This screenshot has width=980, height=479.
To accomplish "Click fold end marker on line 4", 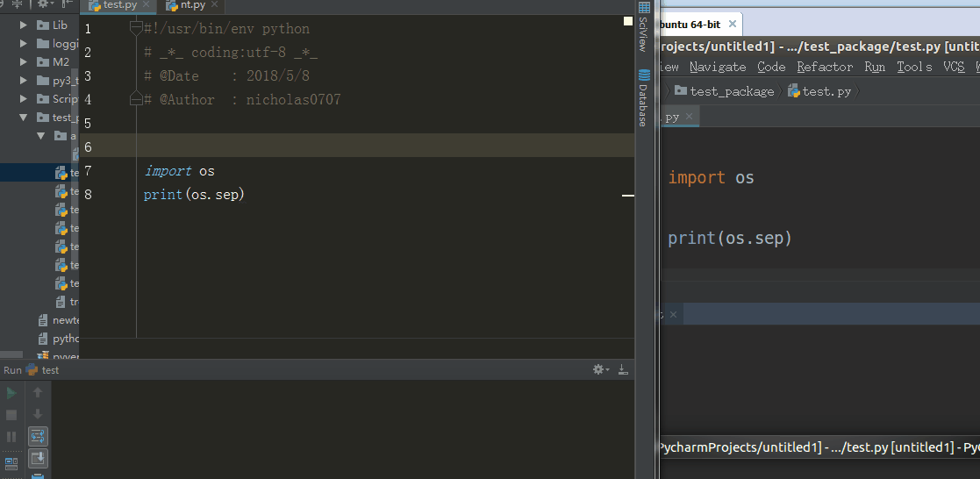I will point(136,99).
